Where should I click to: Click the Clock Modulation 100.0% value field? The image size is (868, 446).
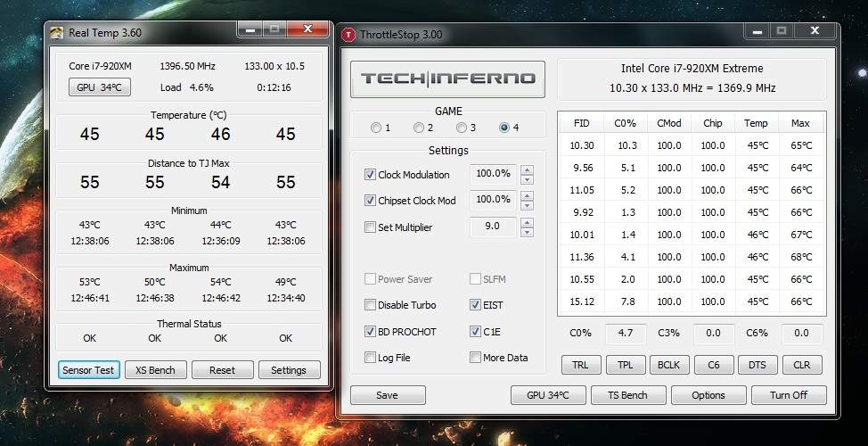click(x=493, y=174)
